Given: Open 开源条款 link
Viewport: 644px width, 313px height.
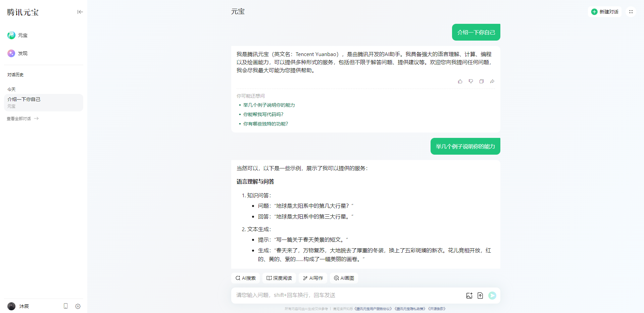Looking at the screenshot, I should tap(437, 309).
